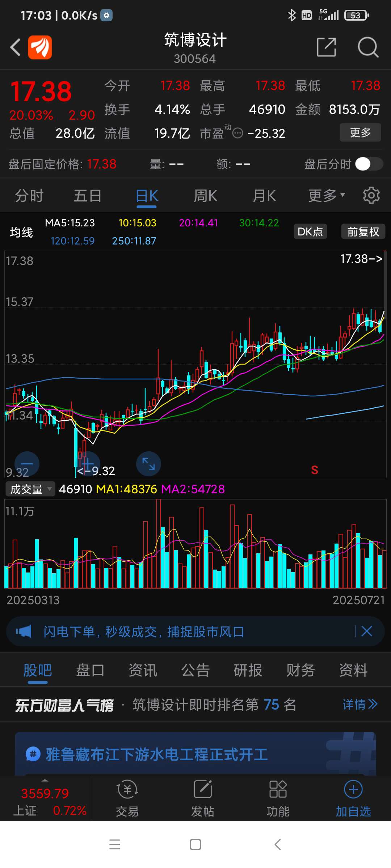This screenshot has height=868, width=391.
Task: Tap the 20.03% change percentage
Action: pos(31,115)
